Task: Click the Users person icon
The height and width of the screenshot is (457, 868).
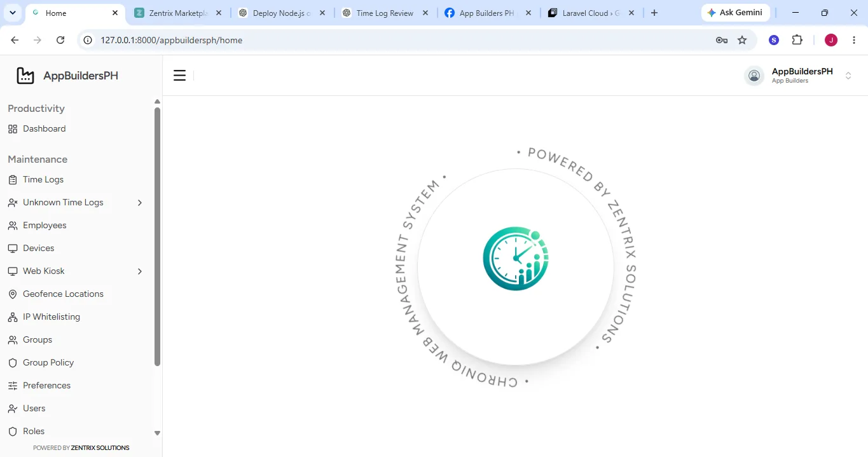Action: coord(12,409)
